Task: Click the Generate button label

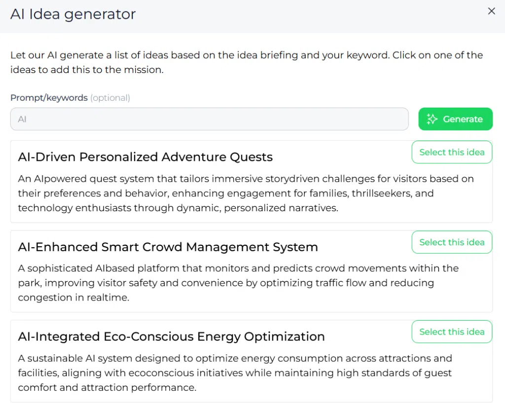Action: click(x=463, y=119)
